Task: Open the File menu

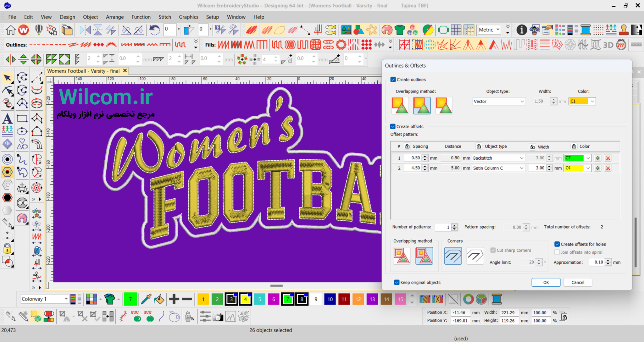Action: pyautogui.click(x=12, y=17)
